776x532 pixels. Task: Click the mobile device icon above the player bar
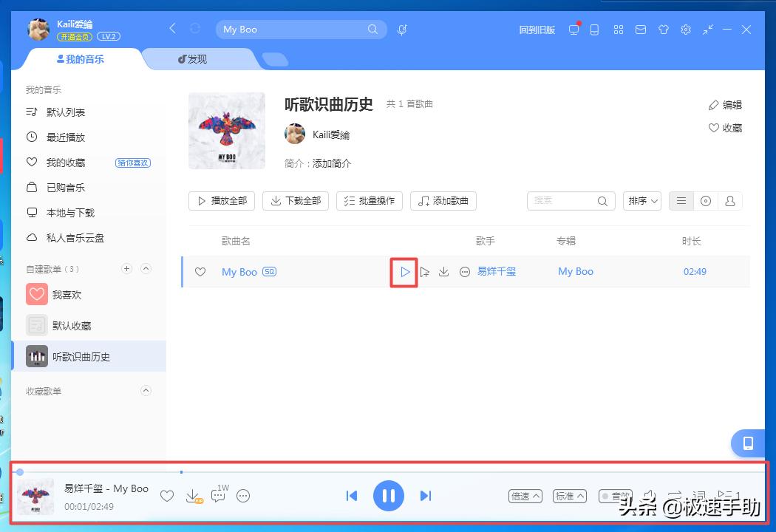tap(747, 443)
